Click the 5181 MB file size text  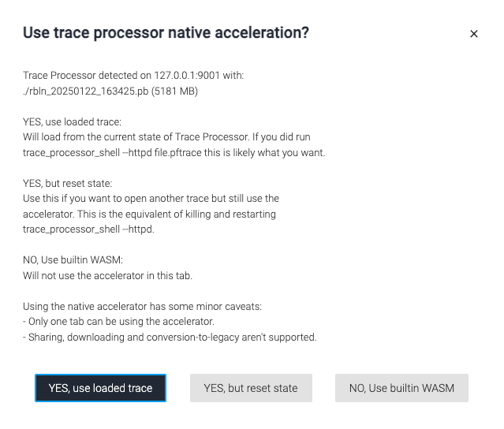pyautogui.click(x=177, y=91)
